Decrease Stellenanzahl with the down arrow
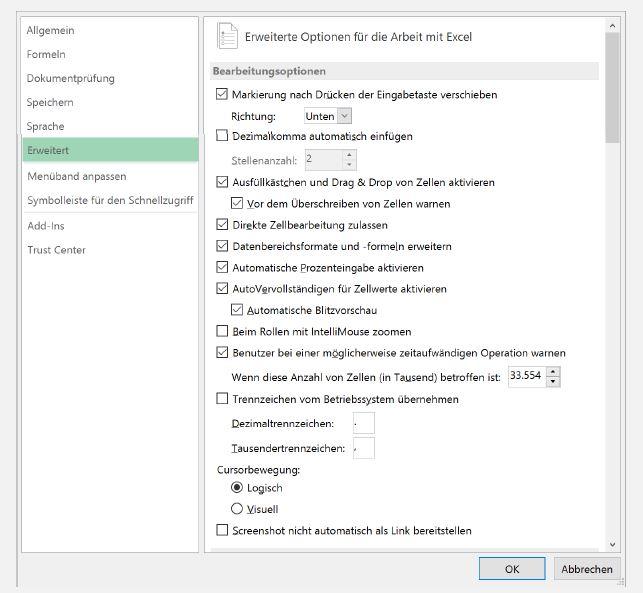Screen dimensions: 643x593 (349, 164)
